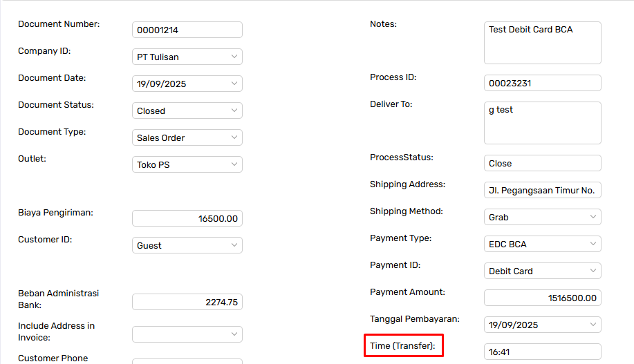Open the Customer ID dropdown
Viewport: 634px width, 364px height.
[187, 245]
